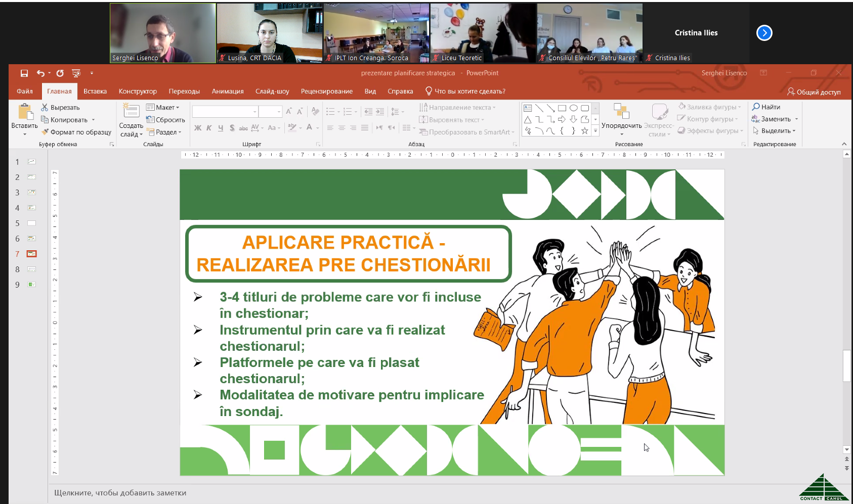Select the rectangle shape in shapes gallery
The image size is (853, 504).
click(x=562, y=108)
